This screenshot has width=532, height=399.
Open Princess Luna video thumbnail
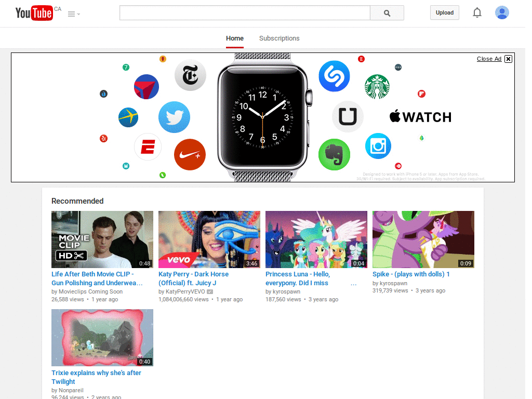[316, 240]
